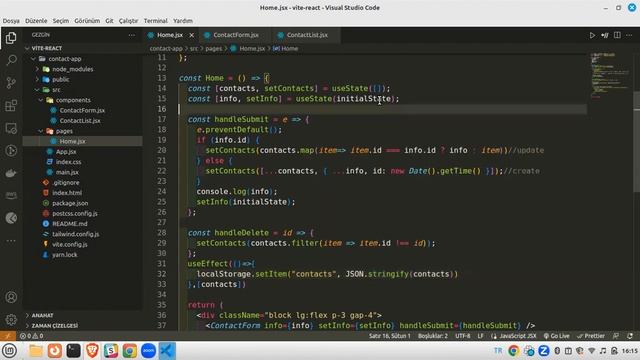
Task: Click the remote window indicator in status bar
Action: point(8,336)
